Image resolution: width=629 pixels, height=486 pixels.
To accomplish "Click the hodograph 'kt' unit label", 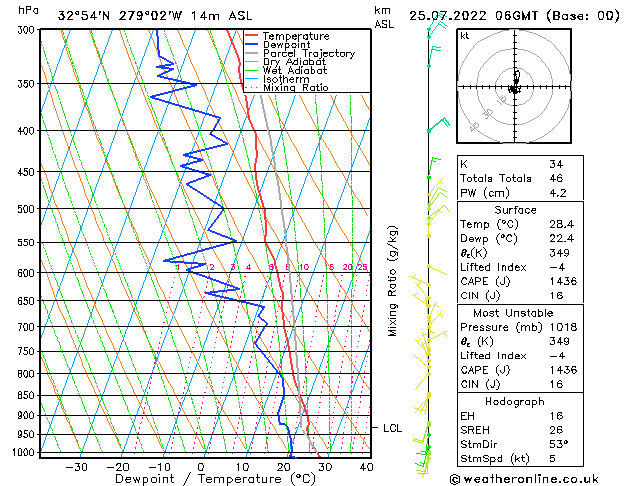I will pos(465,36).
